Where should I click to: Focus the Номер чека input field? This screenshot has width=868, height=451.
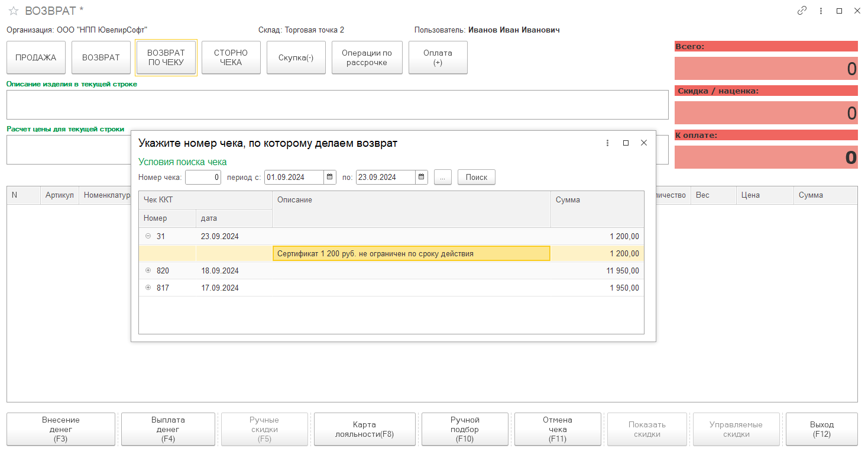click(203, 177)
